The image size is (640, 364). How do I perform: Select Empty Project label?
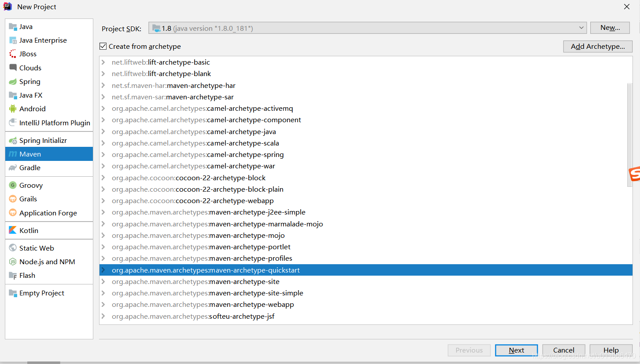tap(42, 293)
